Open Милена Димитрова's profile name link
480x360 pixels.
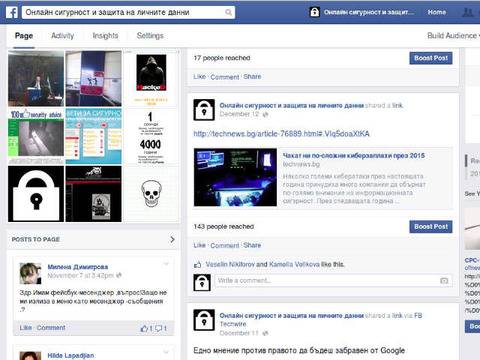pyautogui.click(x=78, y=267)
